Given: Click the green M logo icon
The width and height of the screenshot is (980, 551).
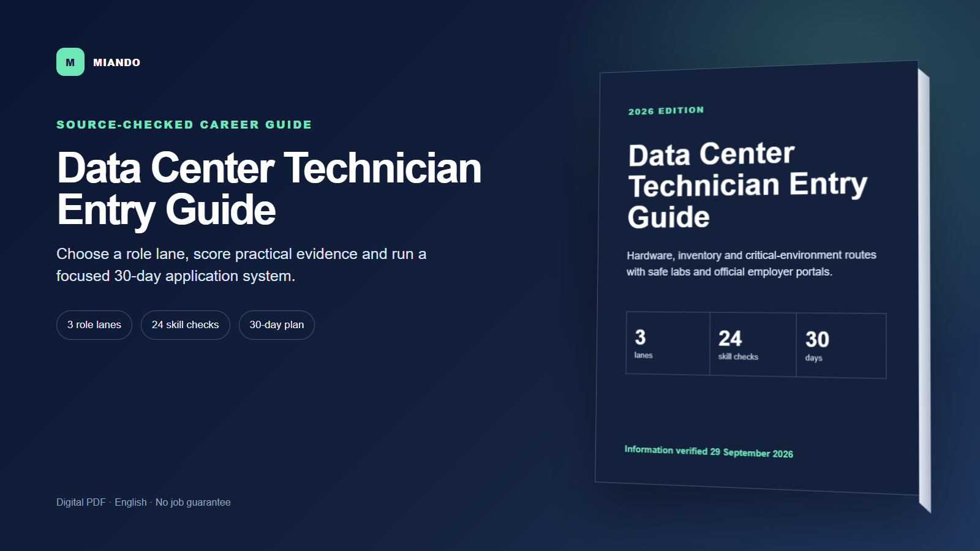Looking at the screenshot, I should (x=70, y=62).
